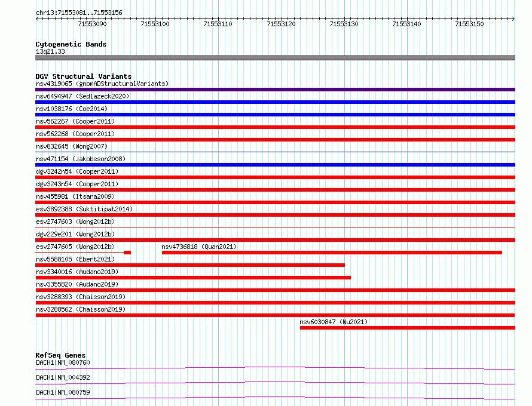Open DACH1|NM_004392 gene label

coord(63,377)
